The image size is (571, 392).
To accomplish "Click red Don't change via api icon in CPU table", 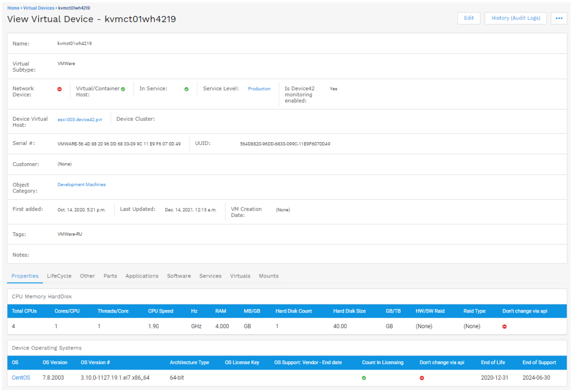I will (x=504, y=326).
